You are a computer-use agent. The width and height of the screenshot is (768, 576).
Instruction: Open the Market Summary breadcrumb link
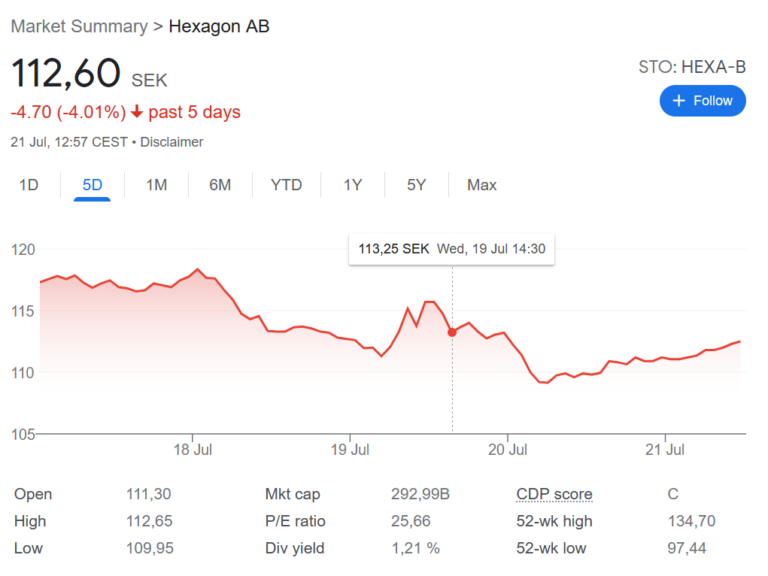tap(79, 26)
